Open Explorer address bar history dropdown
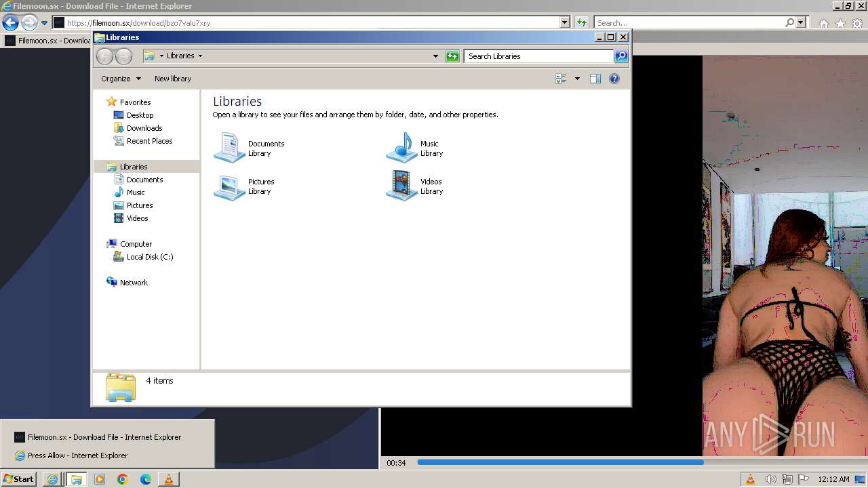 (435, 56)
